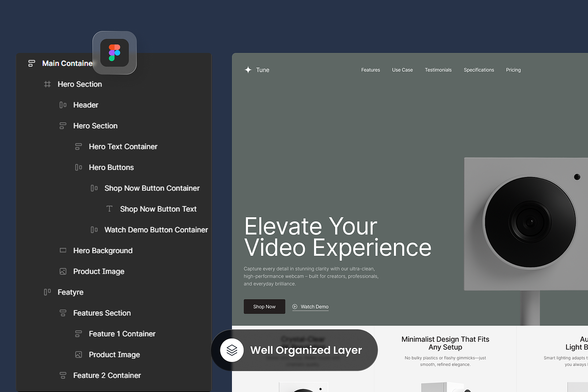
Task: Open Use Case in the site navigation
Action: point(402,70)
